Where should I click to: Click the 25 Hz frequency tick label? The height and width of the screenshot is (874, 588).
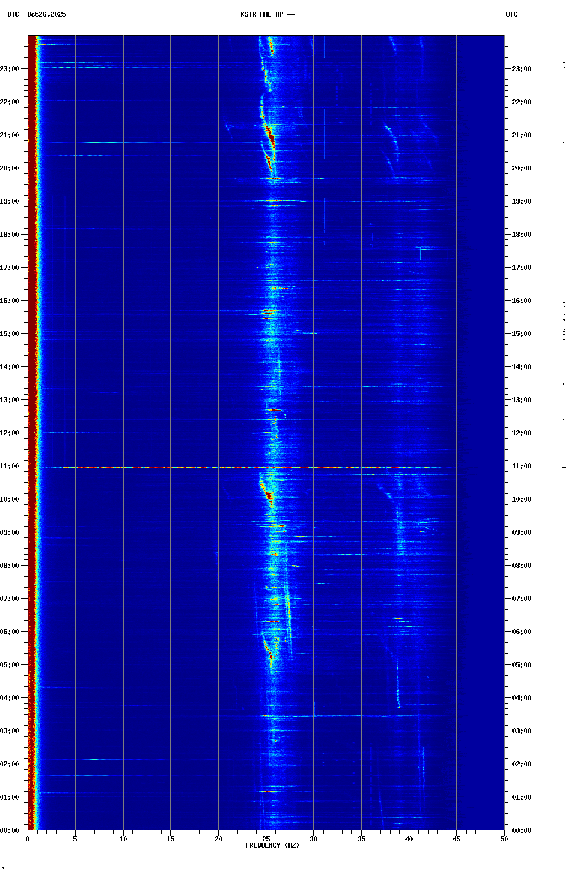pos(266,839)
